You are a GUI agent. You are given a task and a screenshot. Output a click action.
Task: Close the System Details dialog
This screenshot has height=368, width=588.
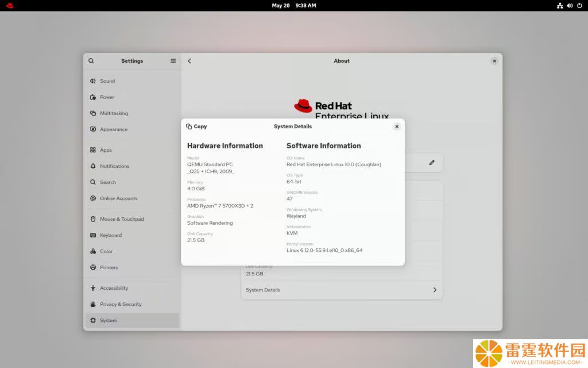pyautogui.click(x=397, y=126)
